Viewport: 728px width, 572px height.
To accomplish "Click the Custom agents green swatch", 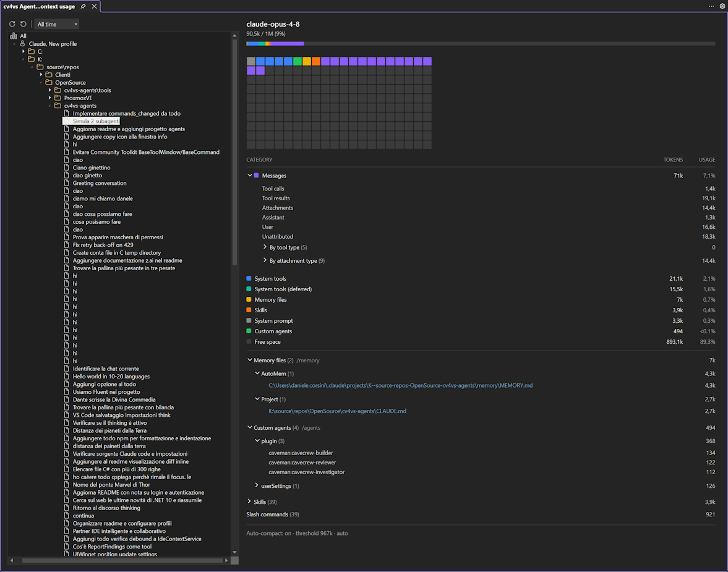I will click(x=249, y=331).
